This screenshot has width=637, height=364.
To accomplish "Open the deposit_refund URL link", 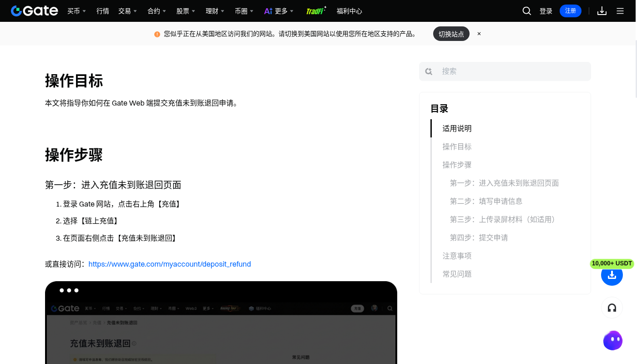I will coord(170,264).
